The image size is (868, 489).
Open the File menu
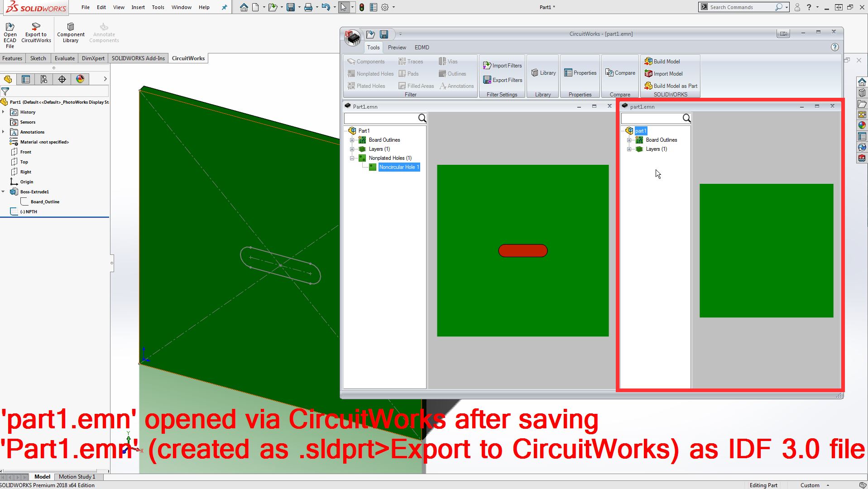[85, 7]
